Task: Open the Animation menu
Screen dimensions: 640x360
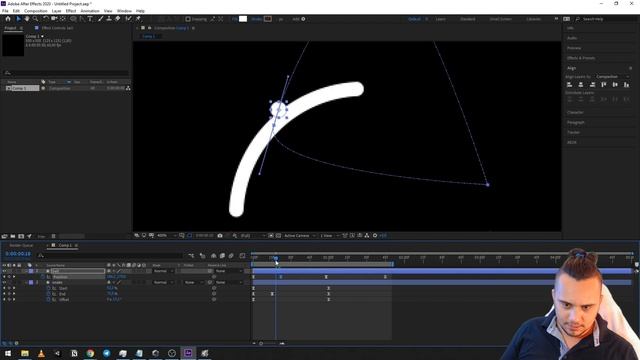Action: [90, 11]
